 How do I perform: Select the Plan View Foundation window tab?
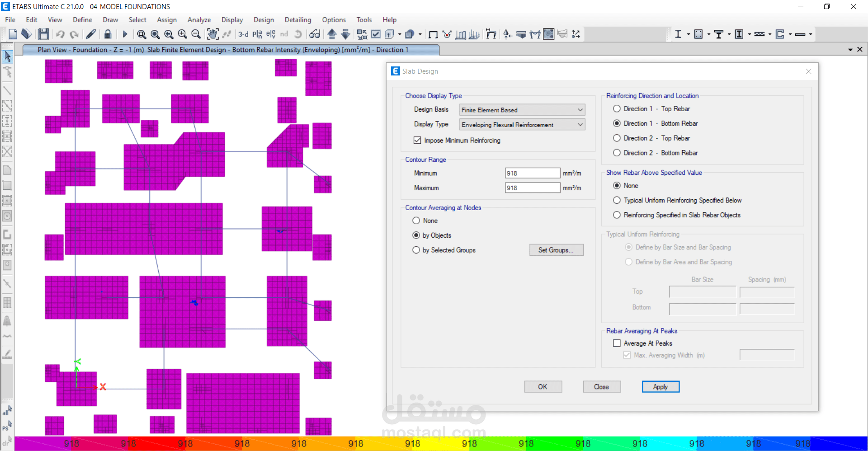231,50
